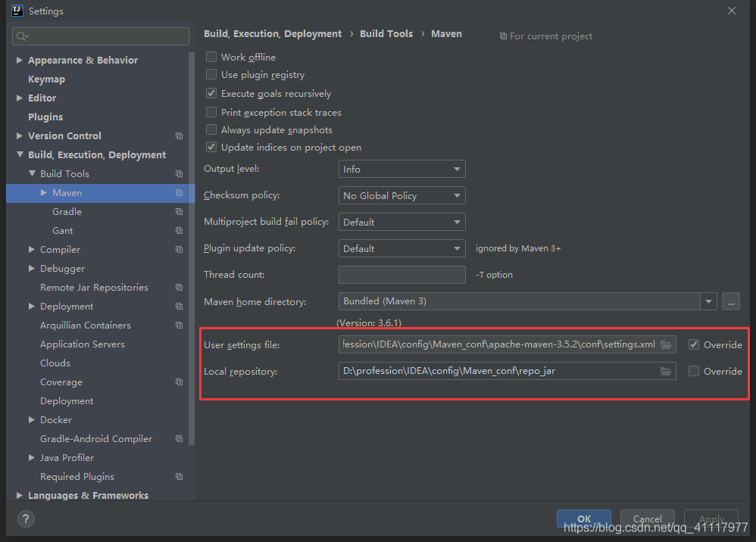Click the copy icon next to For current project

tap(503, 36)
